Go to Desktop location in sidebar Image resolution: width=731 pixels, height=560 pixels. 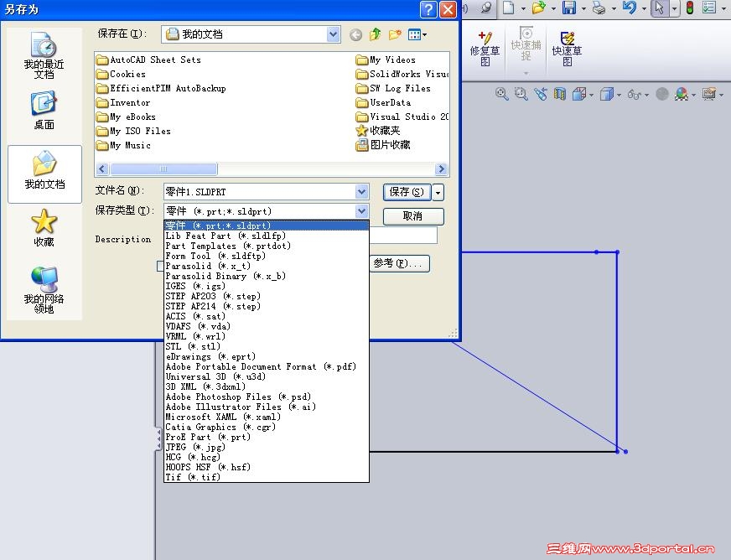pos(44,111)
